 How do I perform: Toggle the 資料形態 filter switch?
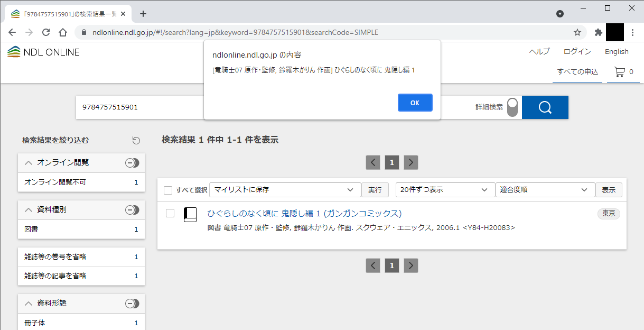click(132, 304)
